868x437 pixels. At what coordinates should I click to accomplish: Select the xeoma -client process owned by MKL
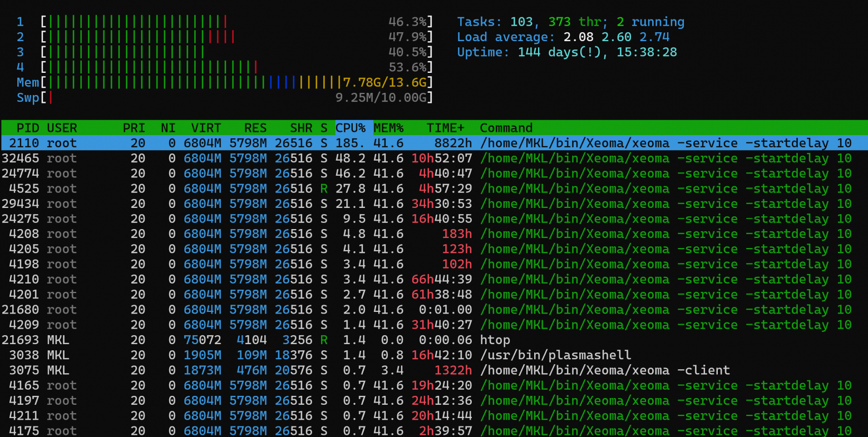(x=223, y=370)
